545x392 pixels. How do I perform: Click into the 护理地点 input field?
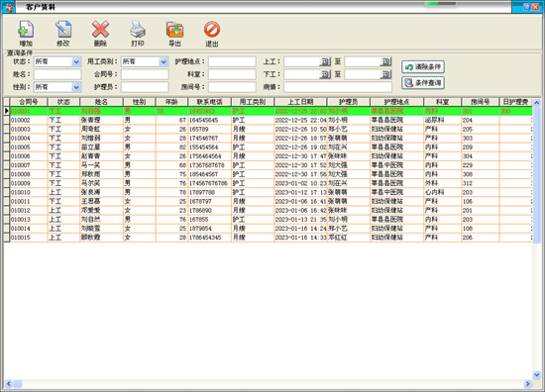(232, 61)
